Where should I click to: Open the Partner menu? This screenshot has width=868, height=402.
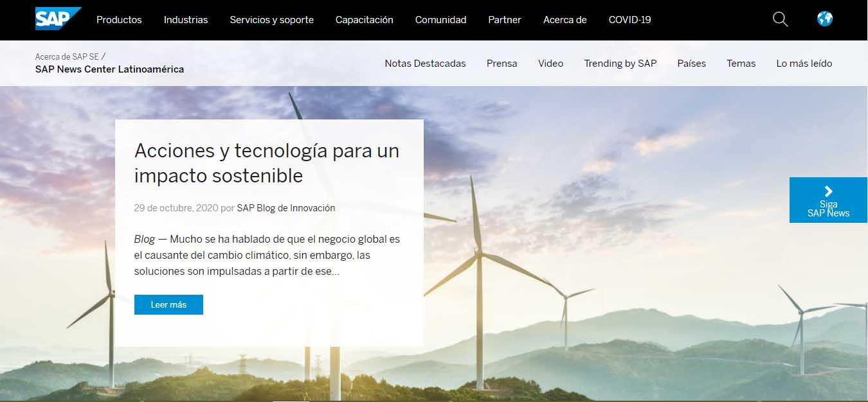(x=505, y=20)
